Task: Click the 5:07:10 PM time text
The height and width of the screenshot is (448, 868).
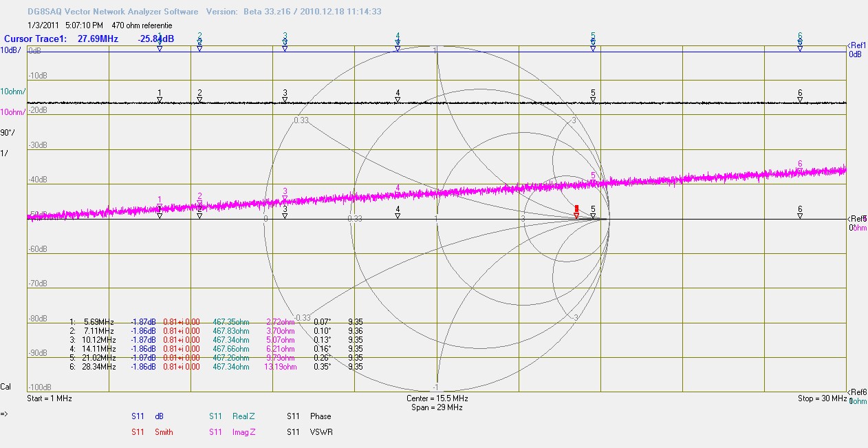Action: coord(84,25)
